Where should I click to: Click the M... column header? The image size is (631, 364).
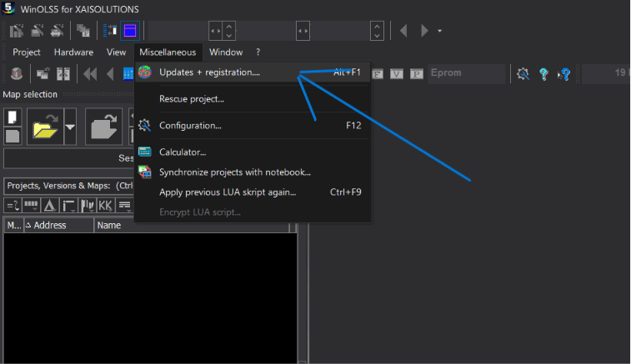[13, 225]
